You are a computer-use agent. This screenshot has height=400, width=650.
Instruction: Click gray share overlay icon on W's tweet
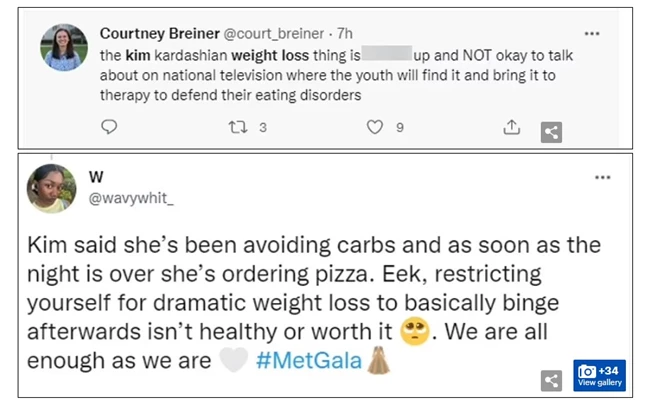point(550,380)
